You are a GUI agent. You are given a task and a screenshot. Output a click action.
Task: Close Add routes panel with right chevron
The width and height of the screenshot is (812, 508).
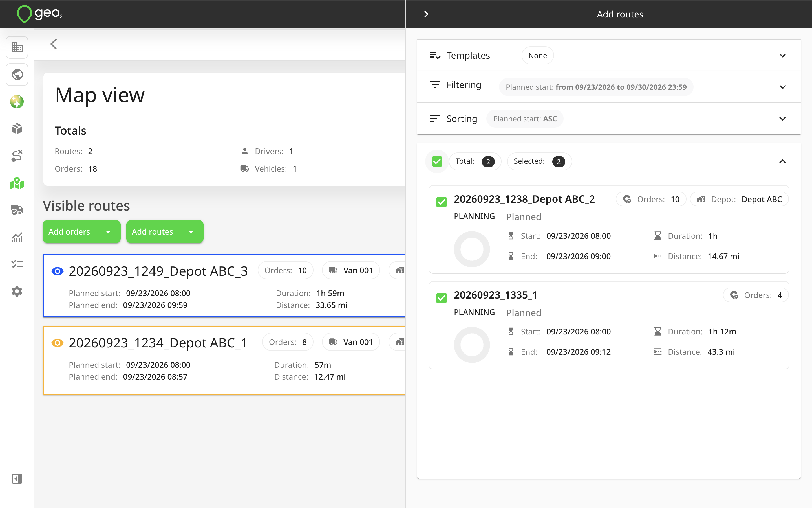[426, 14]
